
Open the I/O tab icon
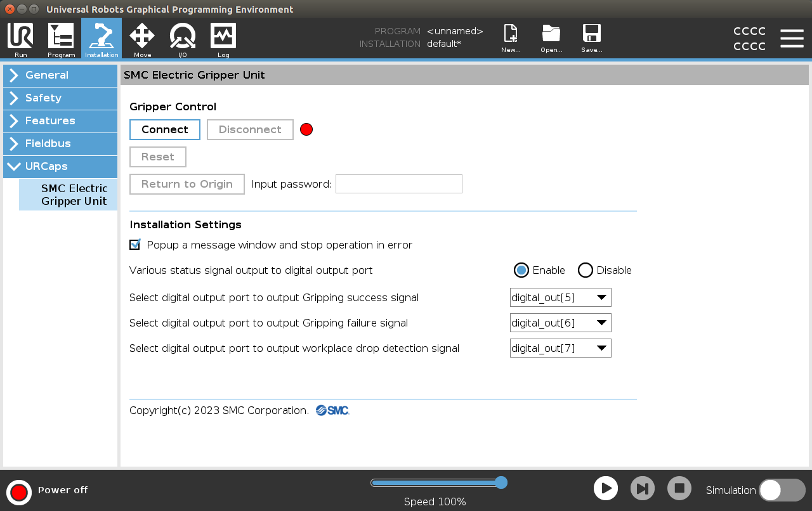point(182,38)
